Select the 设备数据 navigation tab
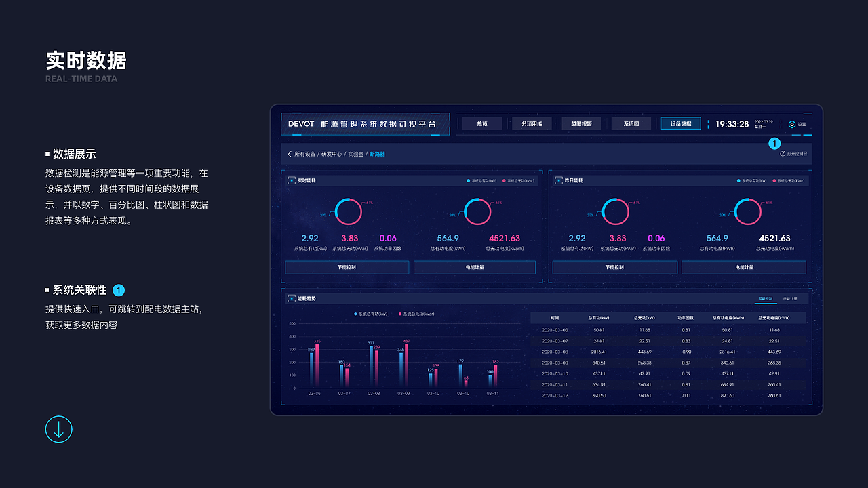 click(681, 124)
